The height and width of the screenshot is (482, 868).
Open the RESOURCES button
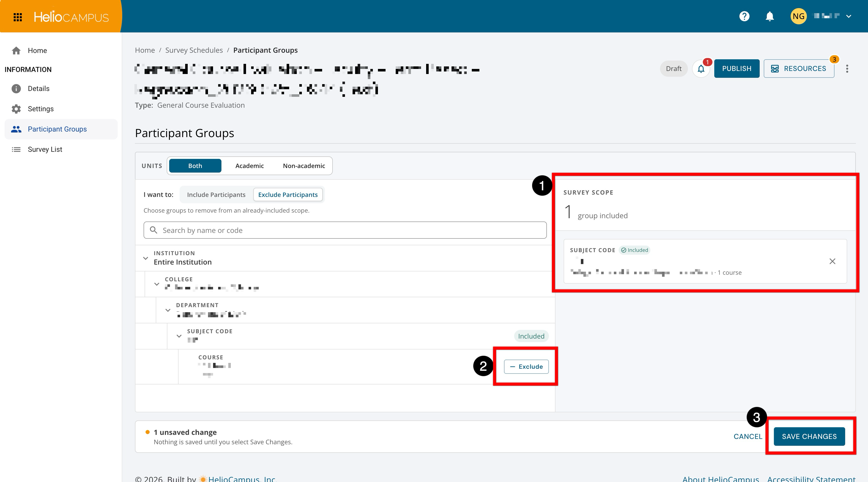(x=799, y=69)
